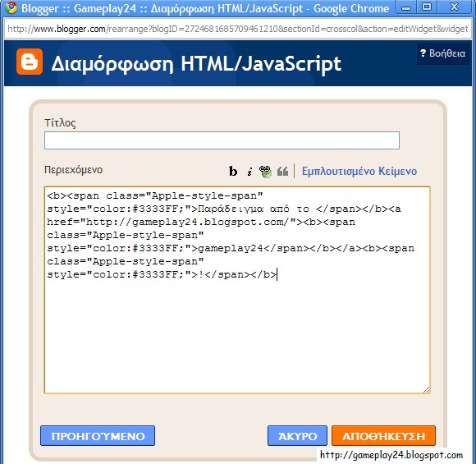Screen dimensions: 476x464
Task: Click the ΠΡΟΗΓΟΥΜΕΝΟ button
Action: (98, 436)
